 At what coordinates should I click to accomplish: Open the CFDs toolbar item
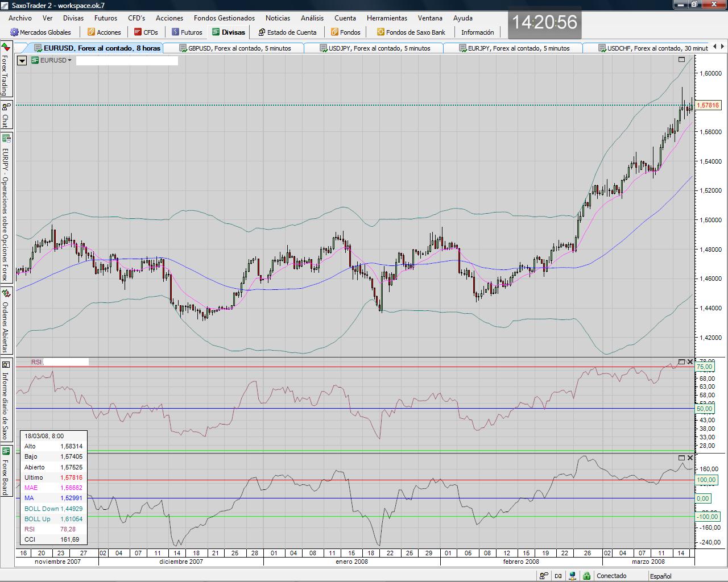coord(146,32)
